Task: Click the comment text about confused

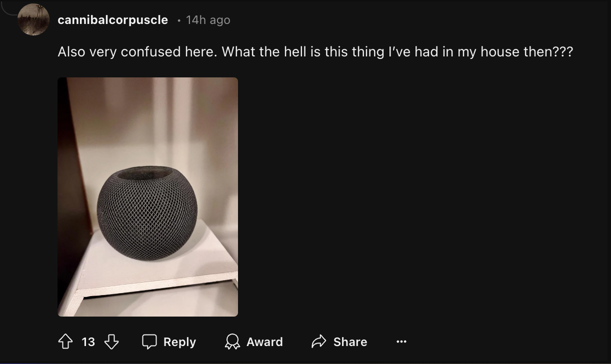Action: (x=315, y=52)
